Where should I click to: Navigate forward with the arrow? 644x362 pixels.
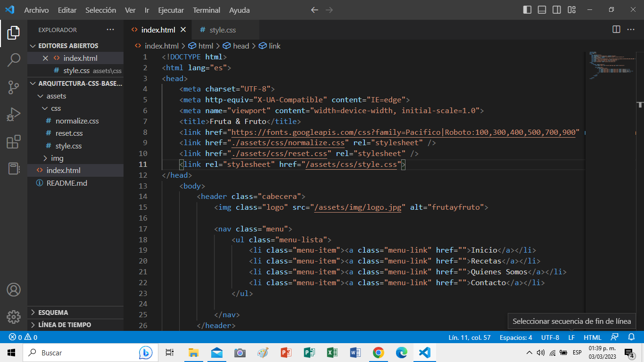coord(330,10)
